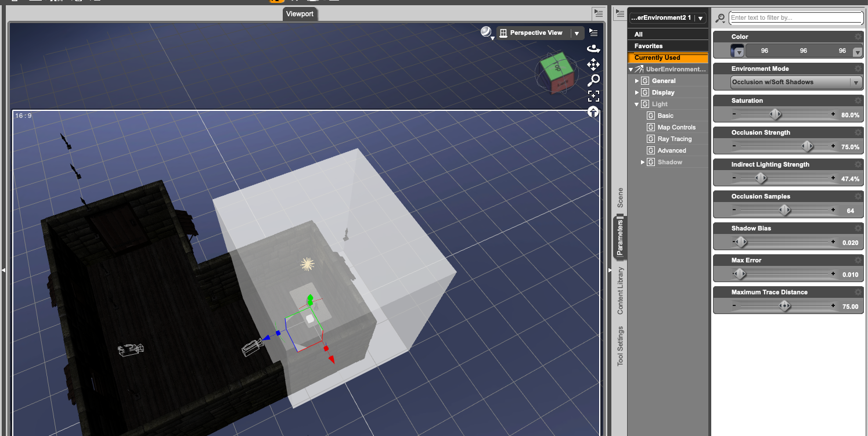
Task: Click the magnifier icon beside the filter field
Action: point(720,18)
